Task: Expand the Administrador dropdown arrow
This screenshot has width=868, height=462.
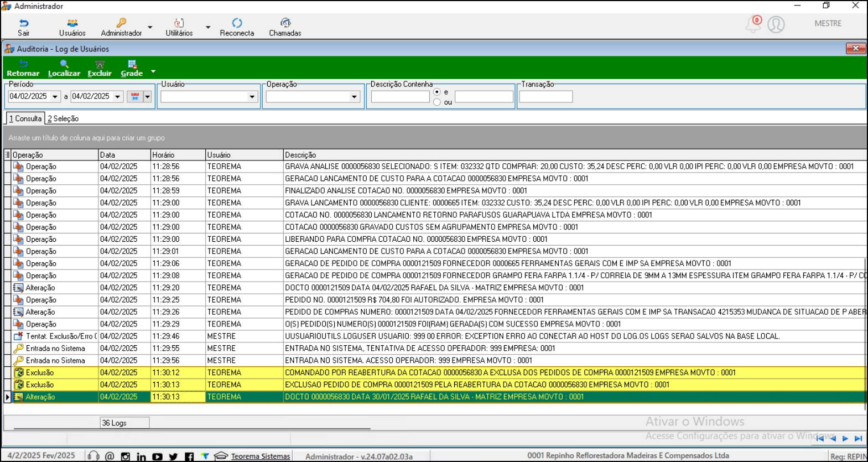Action: pyautogui.click(x=150, y=27)
